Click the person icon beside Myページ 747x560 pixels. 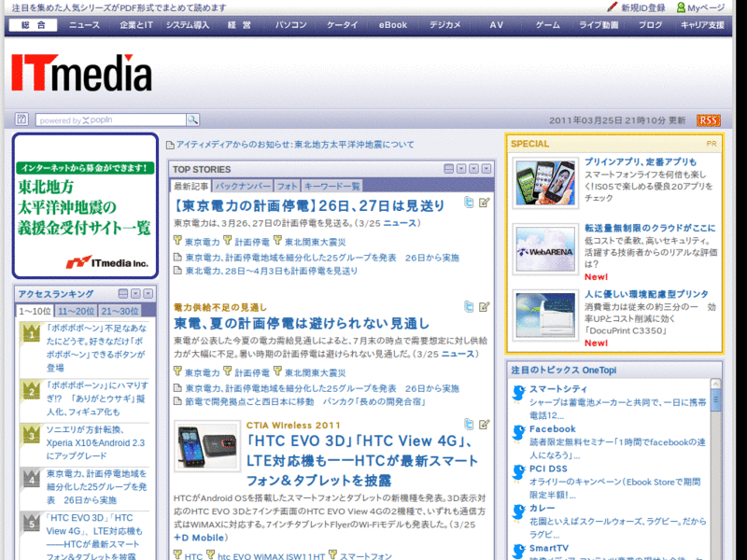681,7
